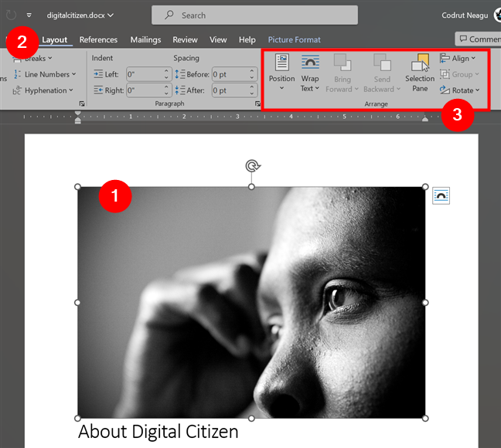Switch to the Mailings tab
This screenshot has width=501, height=448.
[x=145, y=39]
